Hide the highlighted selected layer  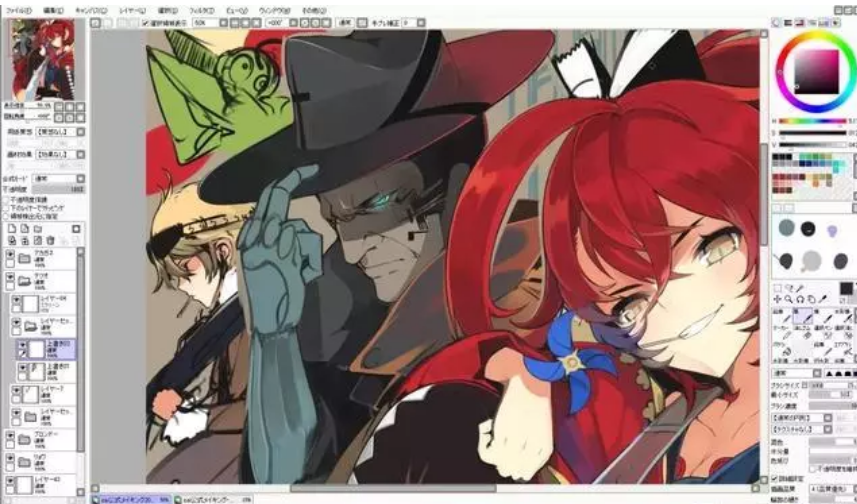coord(23,345)
